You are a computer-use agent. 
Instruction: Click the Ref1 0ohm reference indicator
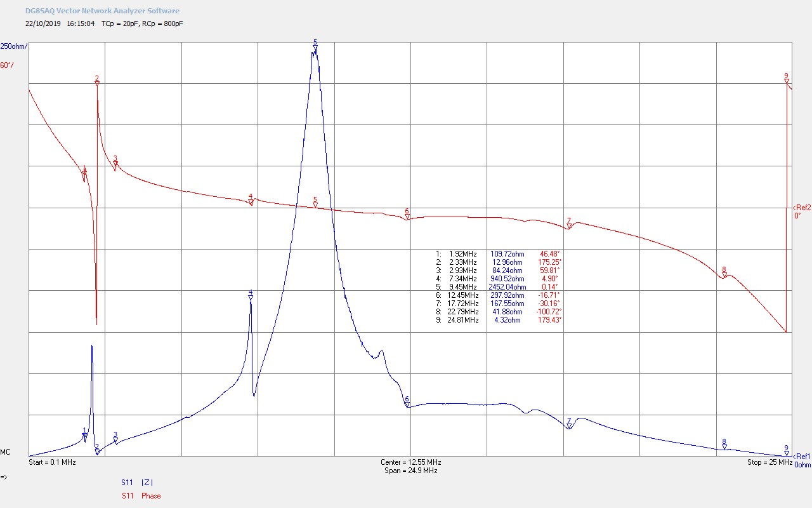click(x=802, y=460)
